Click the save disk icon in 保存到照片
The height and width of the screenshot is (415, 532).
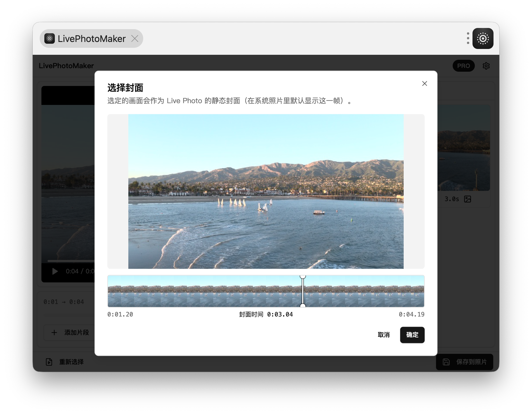pyautogui.click(x=446, y=362)
